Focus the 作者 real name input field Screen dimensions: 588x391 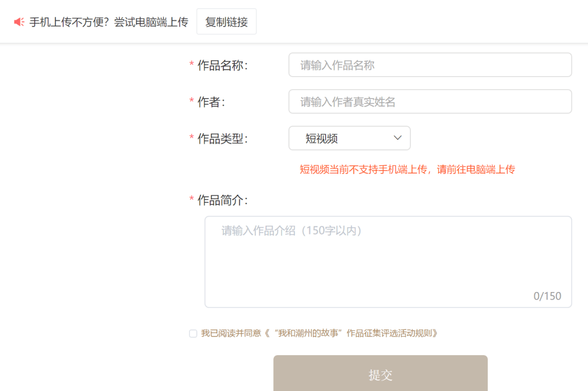(430, 102)
